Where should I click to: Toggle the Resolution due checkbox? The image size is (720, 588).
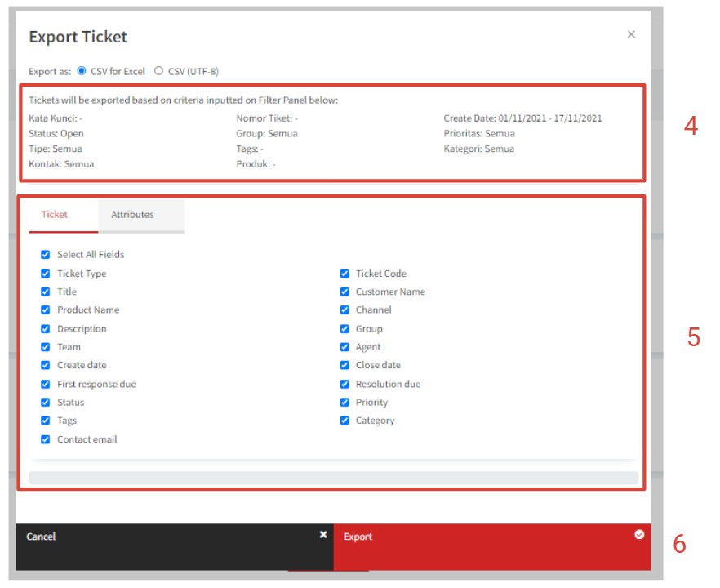(344, 384)
